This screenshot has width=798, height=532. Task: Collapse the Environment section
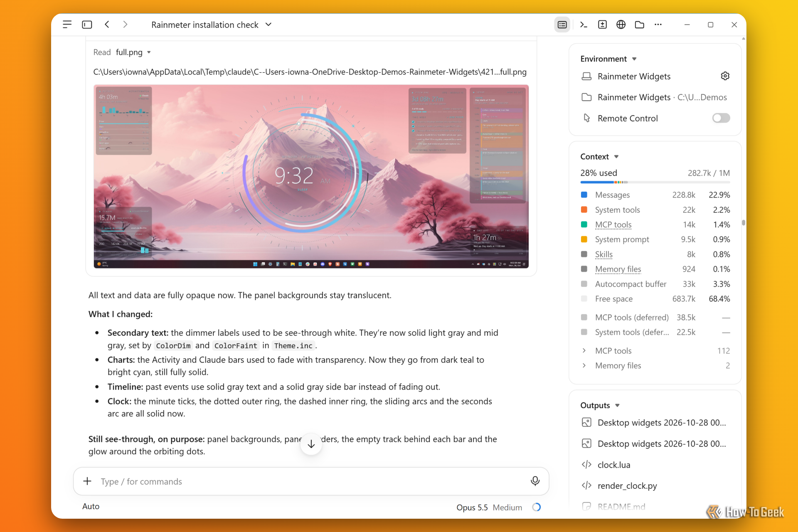click(608, 59)
